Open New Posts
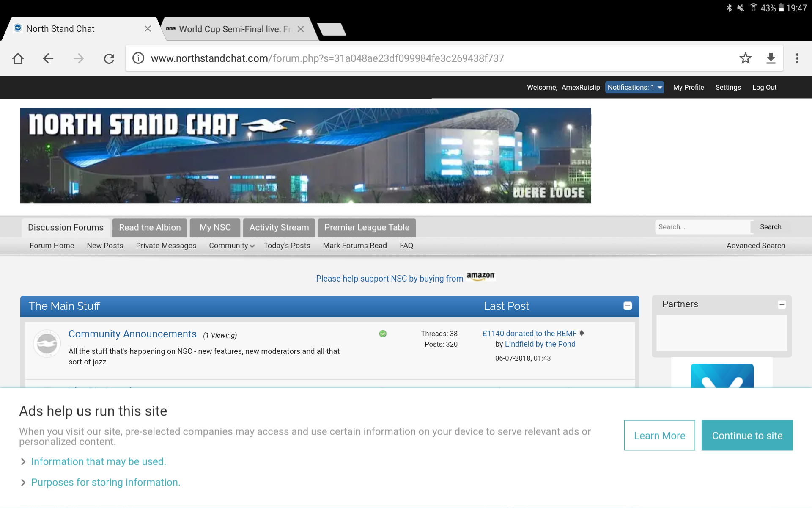The image size is (812, 508). point(105,246)
